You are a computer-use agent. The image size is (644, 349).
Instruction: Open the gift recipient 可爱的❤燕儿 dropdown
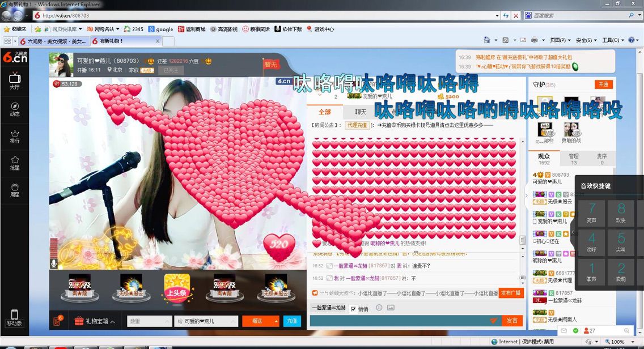point(206,321)
